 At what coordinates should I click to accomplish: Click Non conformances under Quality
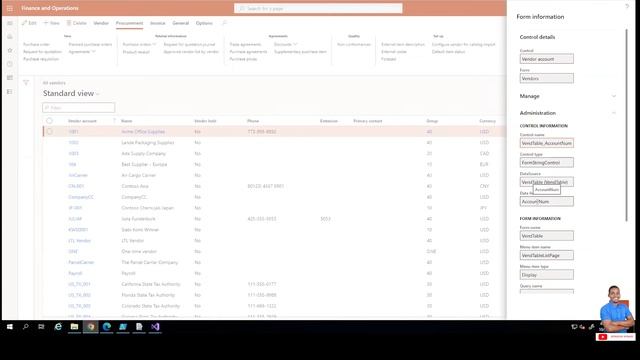tap(354, 44)
